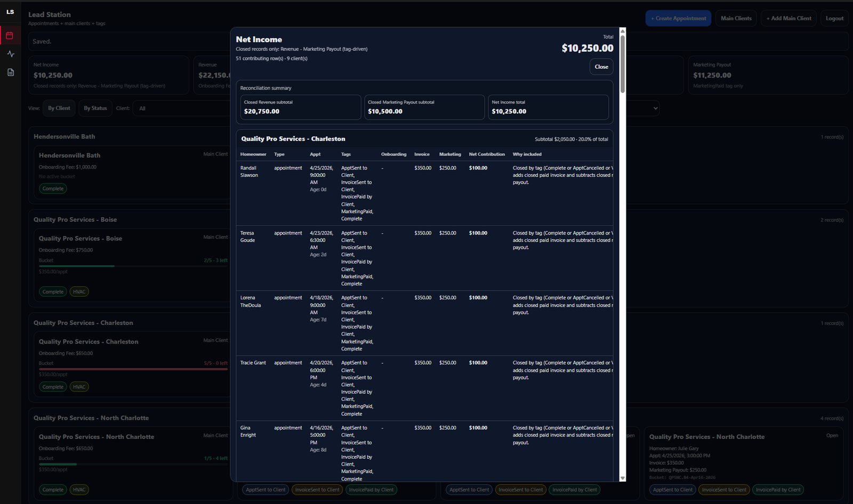Close the Net Income modal
This screenshot has height=504, width=853.
pos(601,67)
